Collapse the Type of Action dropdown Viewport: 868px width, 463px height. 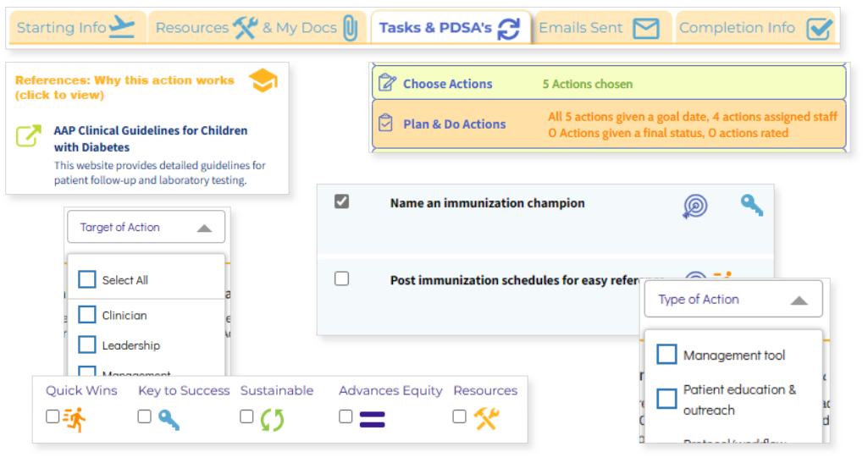(x=733, y=300)
